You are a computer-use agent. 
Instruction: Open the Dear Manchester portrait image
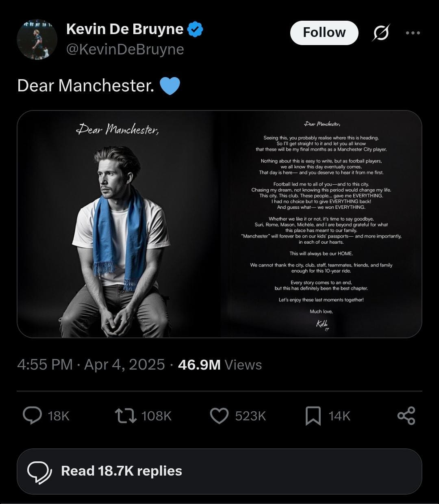118,224
